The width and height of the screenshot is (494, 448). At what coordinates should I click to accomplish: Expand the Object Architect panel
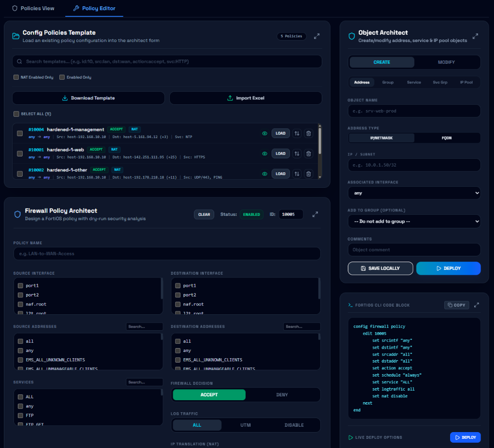(x=475, y=36)
